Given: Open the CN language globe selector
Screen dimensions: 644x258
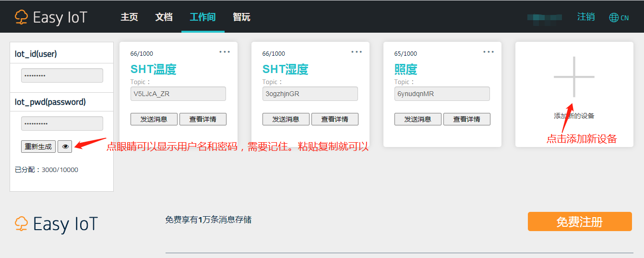Looking at the screenshot, I should point(619,18).
